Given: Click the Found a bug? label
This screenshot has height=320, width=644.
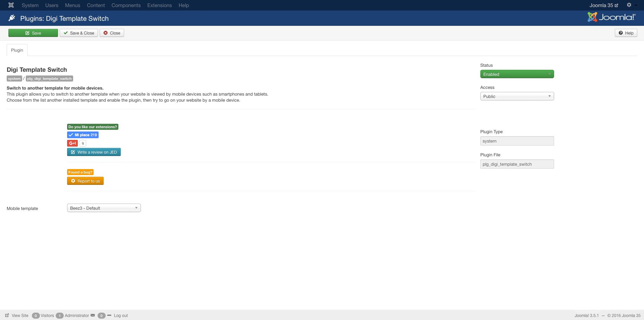Looking at the screenshot, I should point(80,172).
